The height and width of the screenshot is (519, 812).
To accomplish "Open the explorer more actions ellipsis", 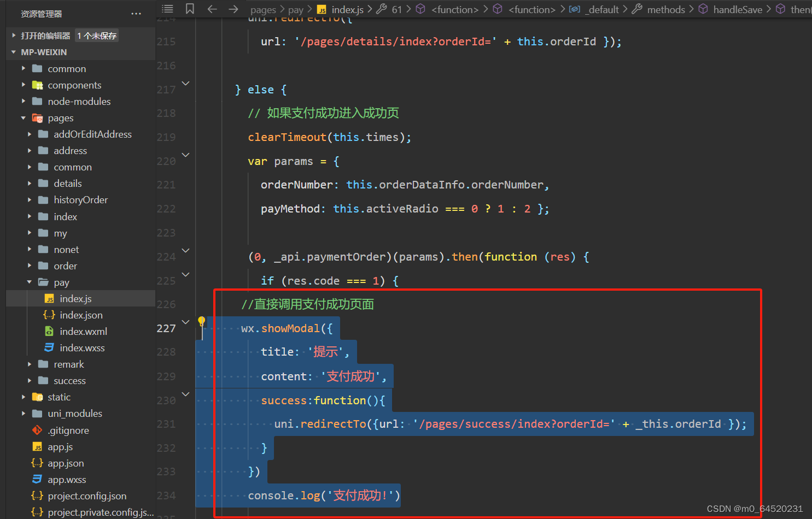I will 136,14.
